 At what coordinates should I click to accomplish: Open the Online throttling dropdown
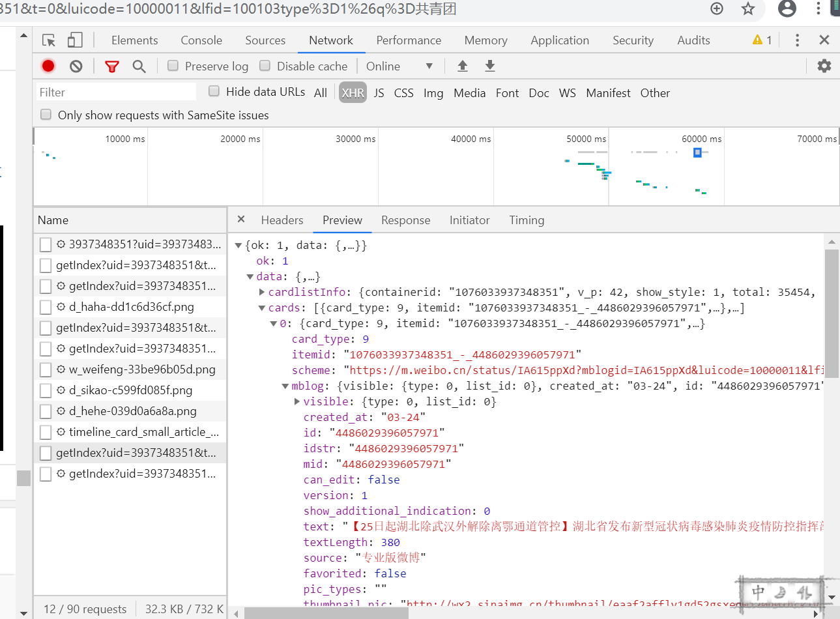(x=399, y=66)
